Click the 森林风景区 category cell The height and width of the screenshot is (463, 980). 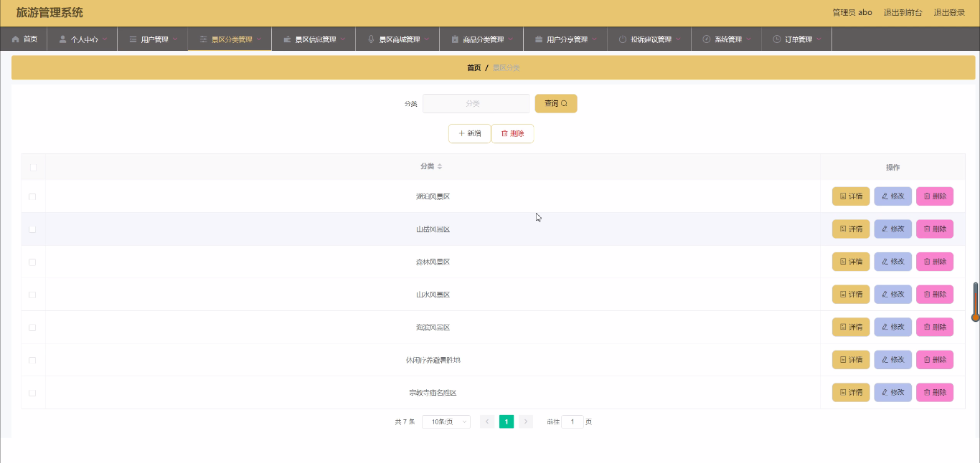(x=433, y=262)
